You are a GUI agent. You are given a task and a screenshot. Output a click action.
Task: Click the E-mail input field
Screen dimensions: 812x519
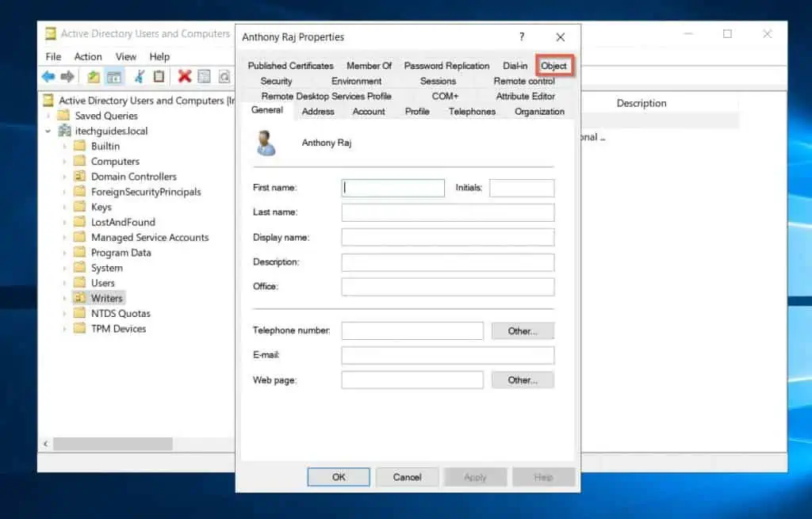(448, 355)
